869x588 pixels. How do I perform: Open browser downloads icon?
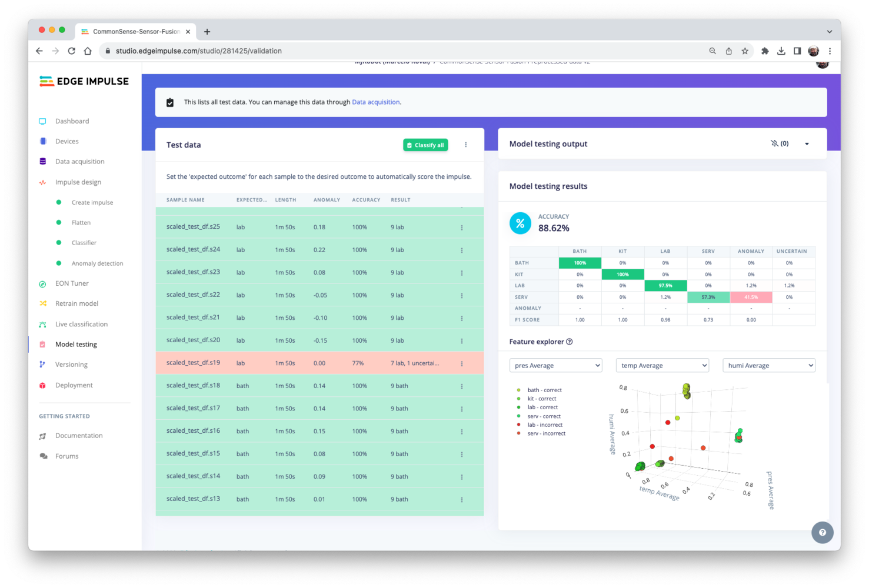pos(781,51)
